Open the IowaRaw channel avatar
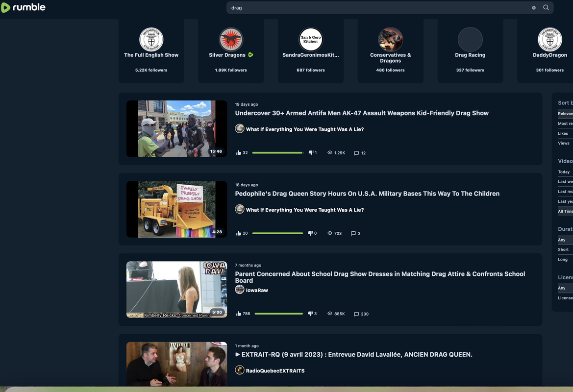The height and width of the screenshot is (392, 573). 239,290
